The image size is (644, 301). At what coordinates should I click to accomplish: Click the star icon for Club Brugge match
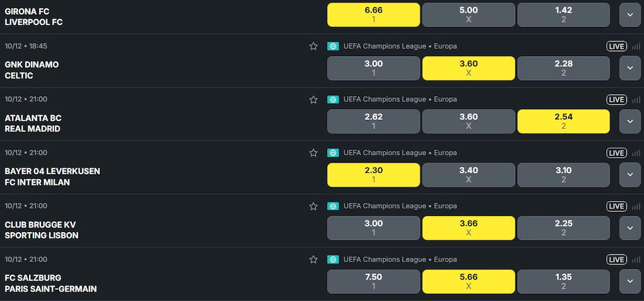point(314,206)
